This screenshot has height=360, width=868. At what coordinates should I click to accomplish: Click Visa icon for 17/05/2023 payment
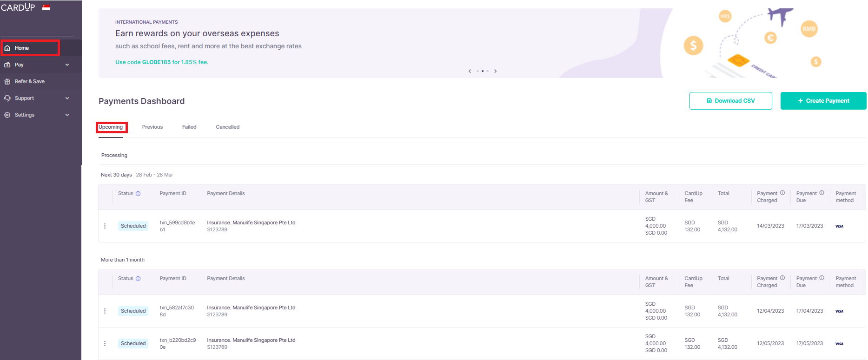tap(839, 344)
